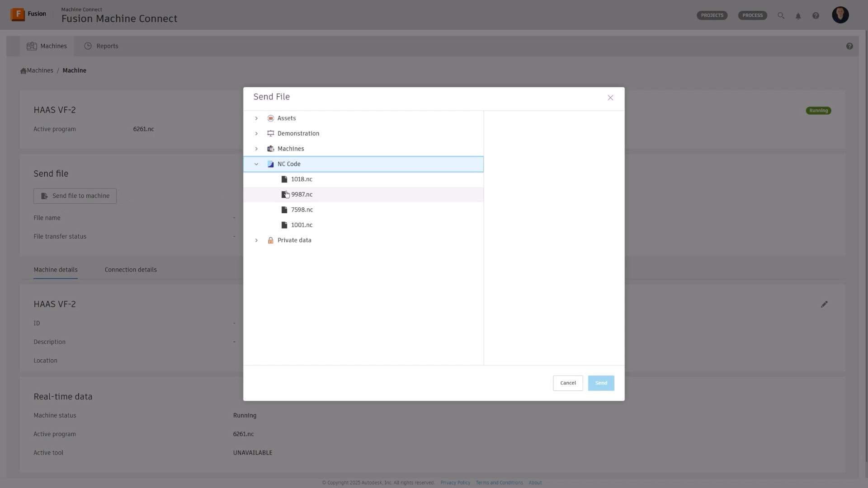This screenshot has width=868, height=488.
Task: Open the notifications bell icon
Action: click(798, 16)
